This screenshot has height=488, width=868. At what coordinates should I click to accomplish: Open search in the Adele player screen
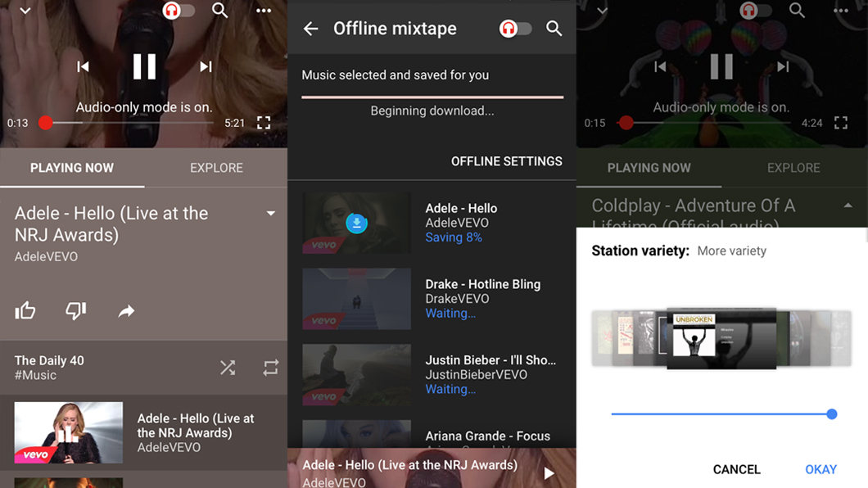[x=219, y=10]
